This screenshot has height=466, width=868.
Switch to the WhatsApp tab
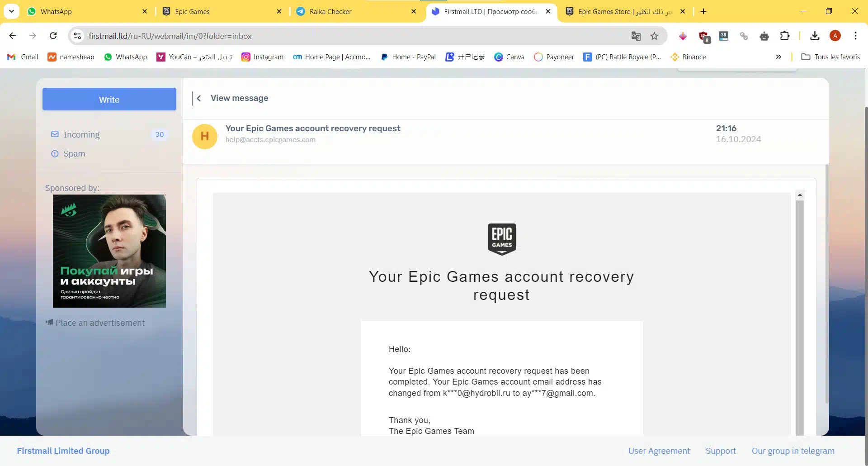pos(86,11)
